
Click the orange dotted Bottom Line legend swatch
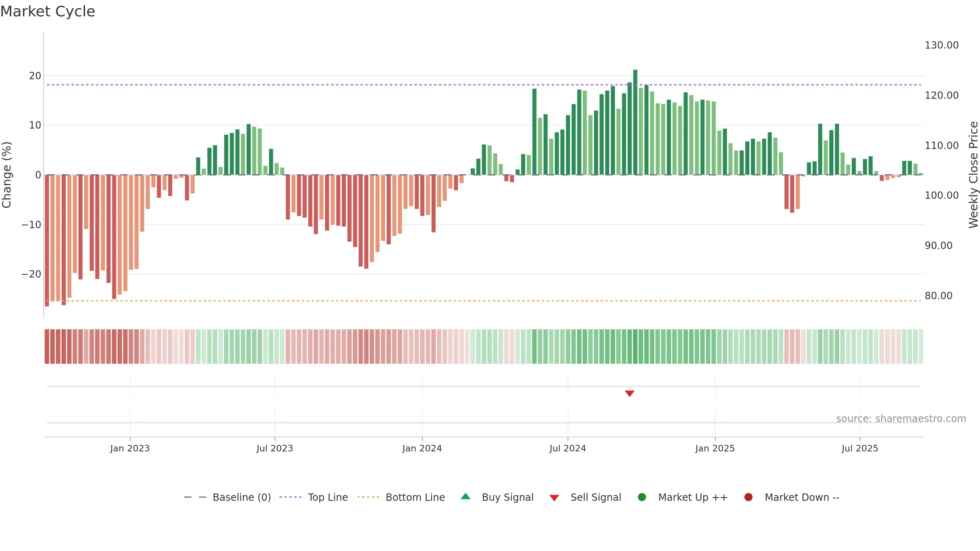coord(368,497)
